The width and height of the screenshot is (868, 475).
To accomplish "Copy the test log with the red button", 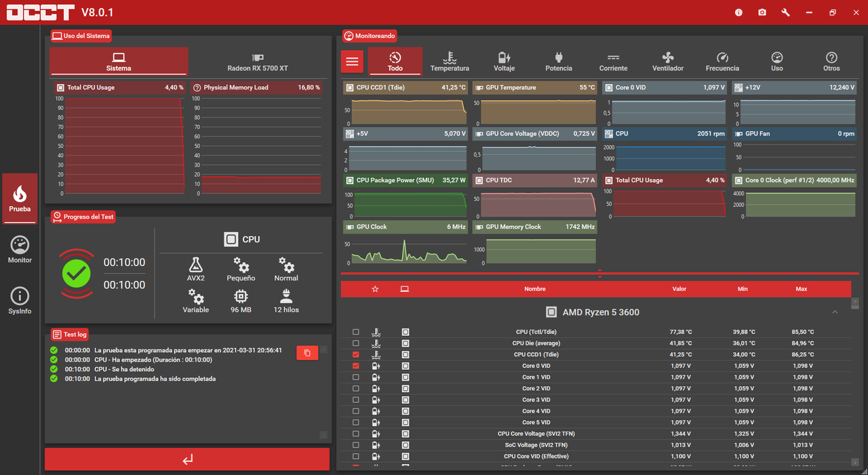I will coord(307,353).
